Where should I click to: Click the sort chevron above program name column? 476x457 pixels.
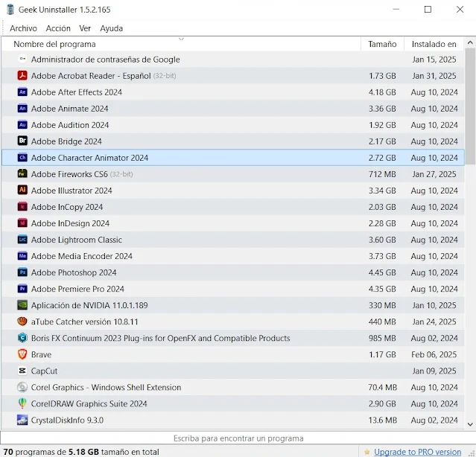click(181, 39)
